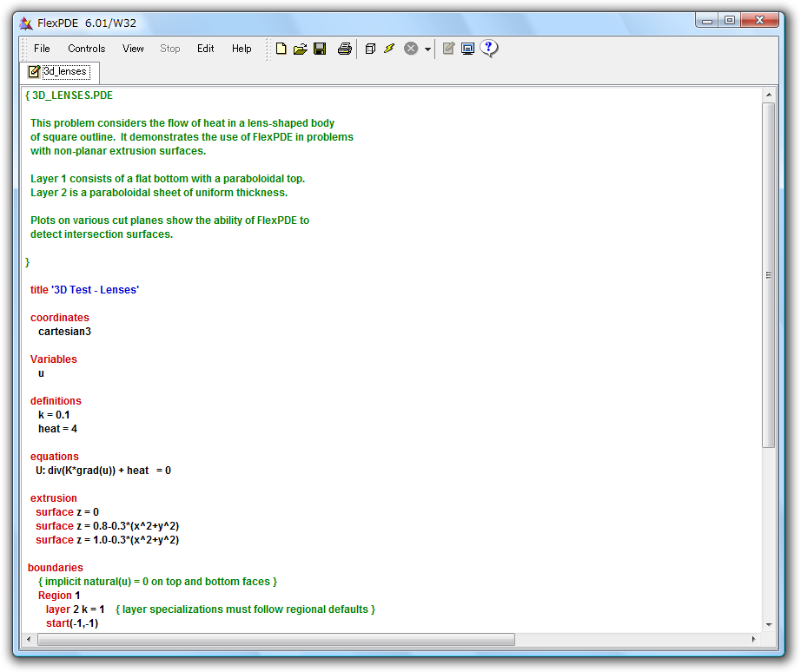Click the toolbar drag handle before File
801x672 pixels.
[24, 49]
